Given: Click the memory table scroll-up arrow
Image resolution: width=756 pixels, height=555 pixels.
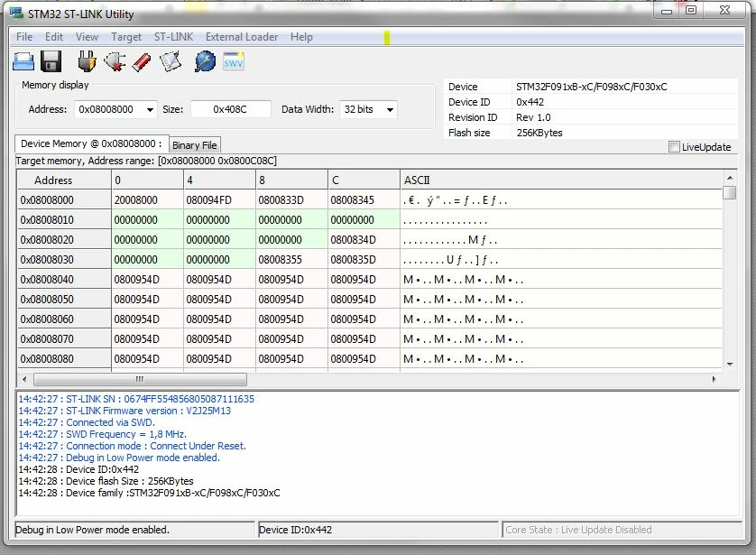Looking at the screenshot, I should (x=730, y=178).
